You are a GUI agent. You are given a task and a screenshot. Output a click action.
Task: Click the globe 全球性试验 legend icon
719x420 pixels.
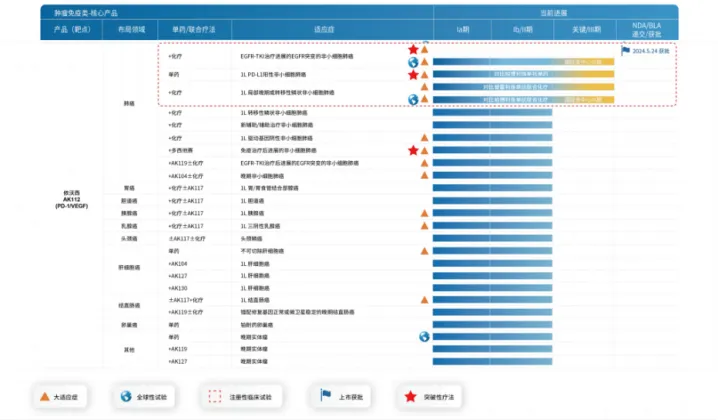point(126,396)
